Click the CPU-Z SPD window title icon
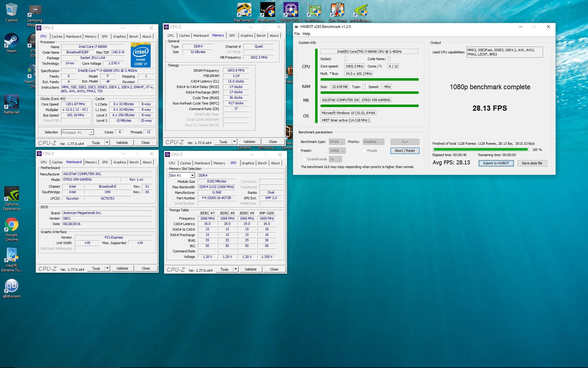Image resolution: width=588 pixels, height=368 pixels. click(x=168, y=155)
